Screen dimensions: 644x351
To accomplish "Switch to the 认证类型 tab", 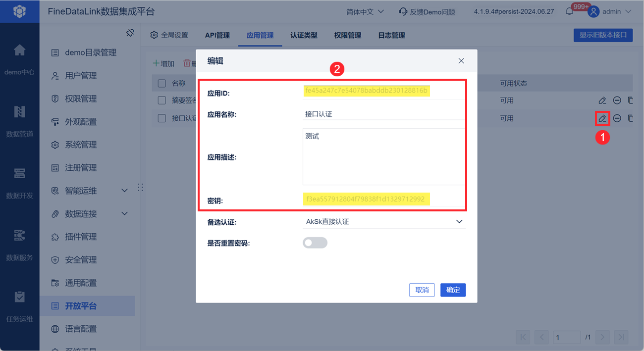I will coord(304,35).
